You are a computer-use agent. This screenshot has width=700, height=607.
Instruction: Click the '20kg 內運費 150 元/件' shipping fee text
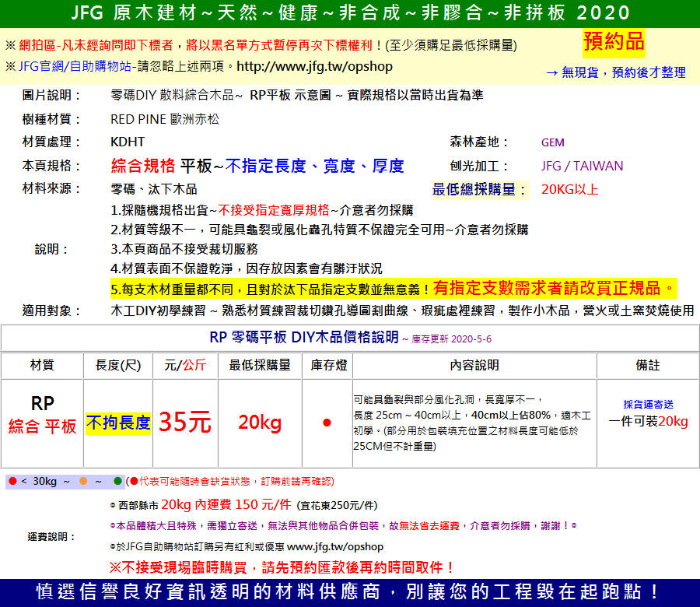coord(226,505)
